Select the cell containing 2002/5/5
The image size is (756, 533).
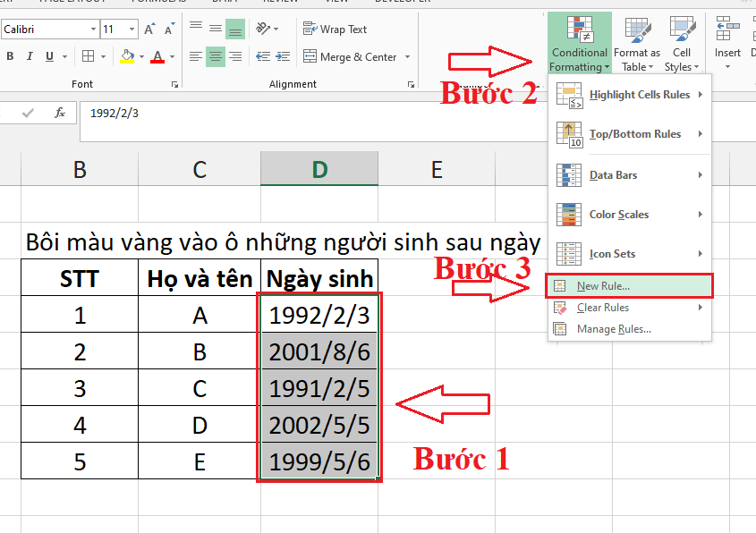[x=319, y=425]
